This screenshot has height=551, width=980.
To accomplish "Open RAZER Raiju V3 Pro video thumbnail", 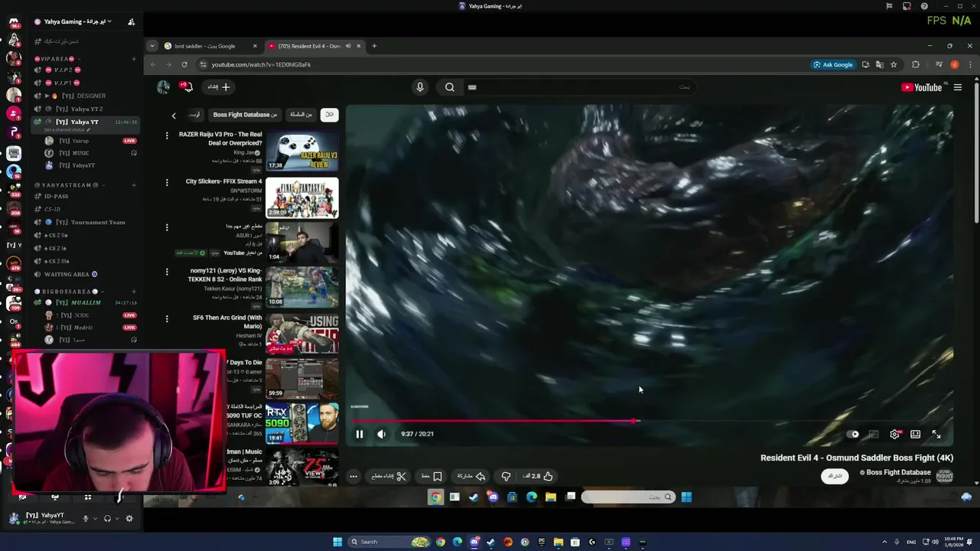I will click(x=302, y=152).
